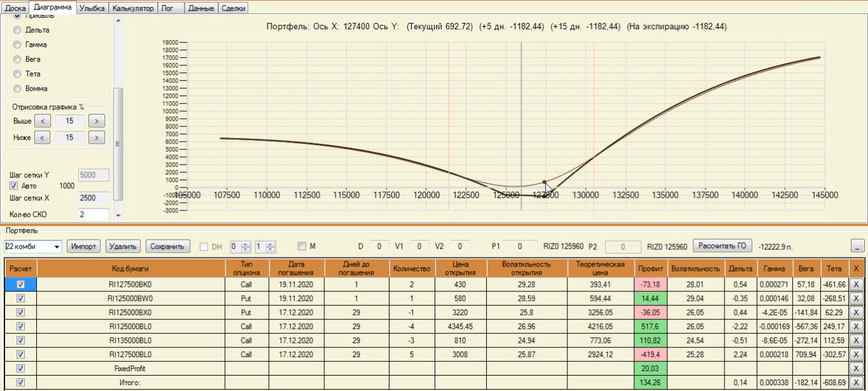Click the V1 value input field

[419, 246]
